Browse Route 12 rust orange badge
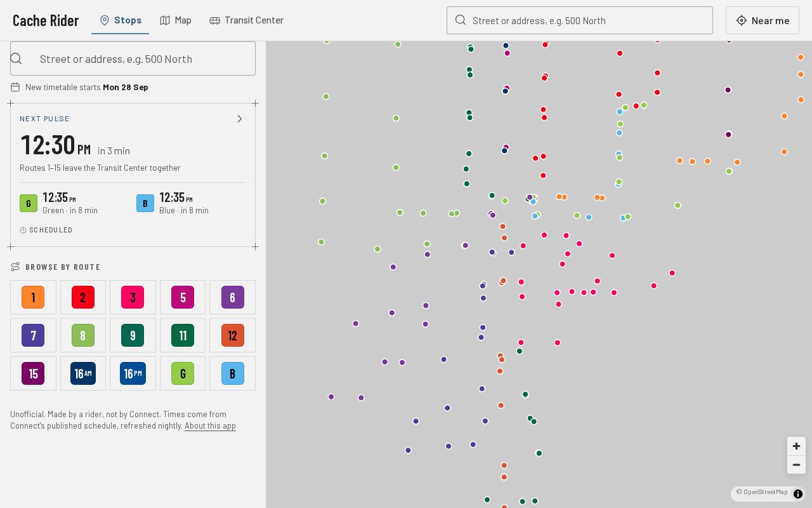The width and height of the screenshot is (812, 508). pos(232,335)
